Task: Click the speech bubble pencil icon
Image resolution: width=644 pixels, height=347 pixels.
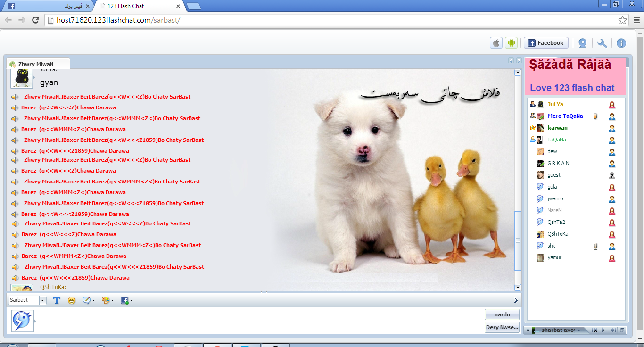Action: tap(86, 300)
